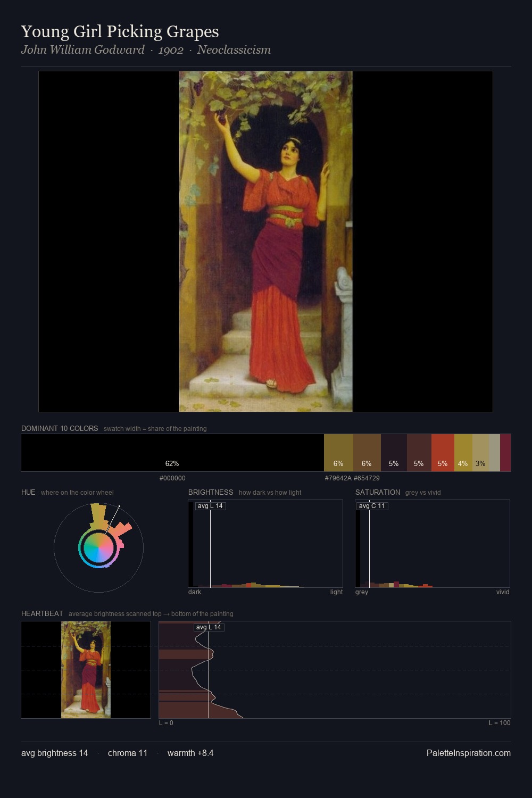Click 'swatch width = share of the painting' caption
The width and height of the screenshot is (532, 798).
click(x=155, y=429)
